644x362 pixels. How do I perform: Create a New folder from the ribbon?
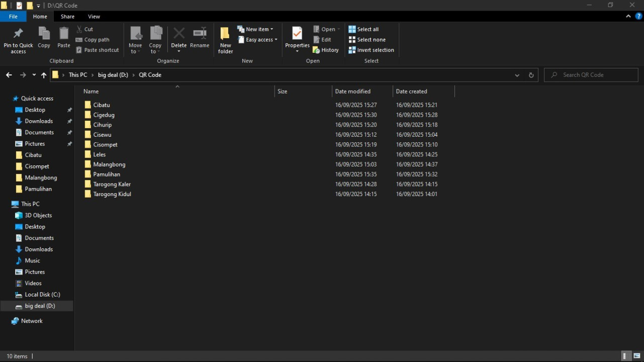click(225, 39)
